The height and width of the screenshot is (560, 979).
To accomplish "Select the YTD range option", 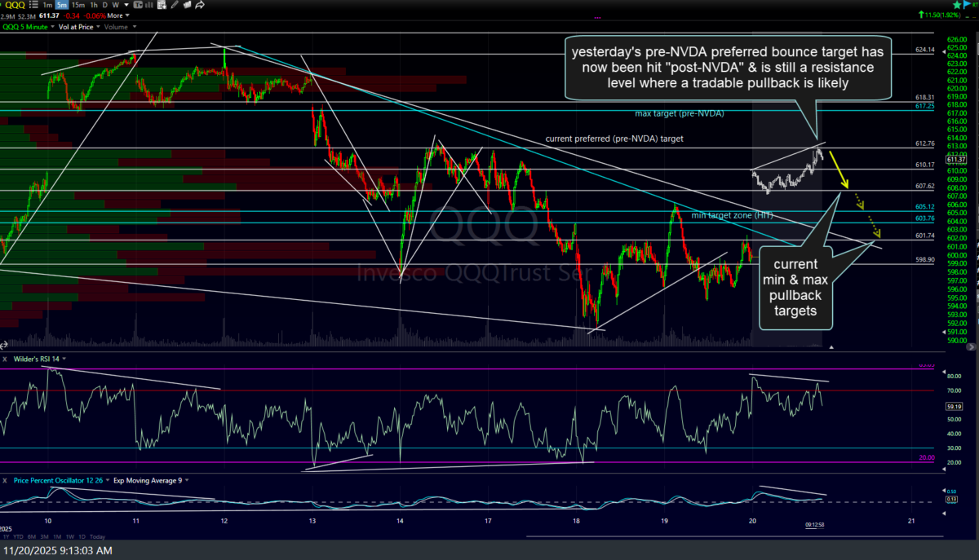I will [x=18, y=536].
